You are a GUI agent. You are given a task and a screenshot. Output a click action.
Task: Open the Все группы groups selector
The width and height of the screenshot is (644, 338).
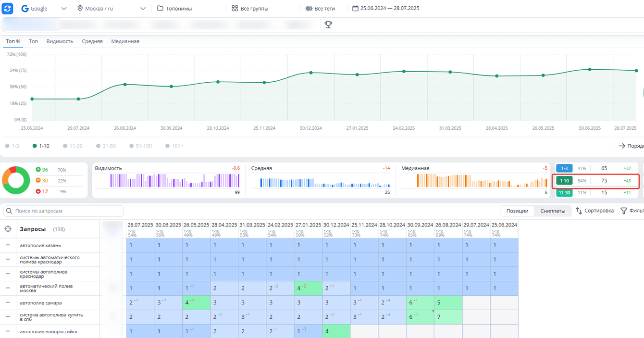tap(250, 9)
